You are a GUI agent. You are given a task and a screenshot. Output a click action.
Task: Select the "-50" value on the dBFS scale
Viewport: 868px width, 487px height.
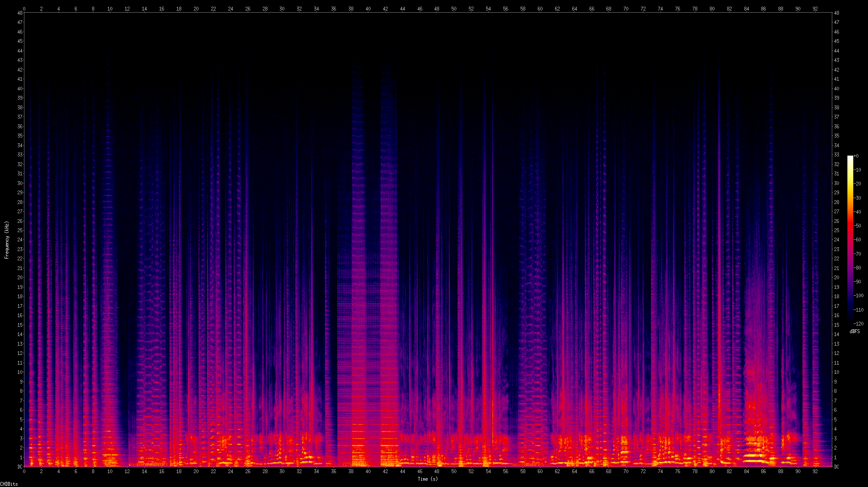click(x=857, y=226)
